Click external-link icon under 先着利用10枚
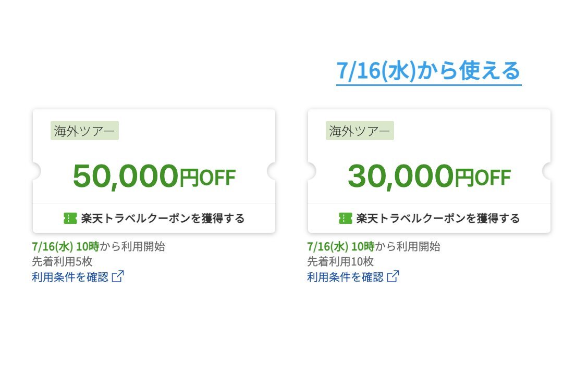The width and height of the screenshot is (588, 378). [394, 276]
